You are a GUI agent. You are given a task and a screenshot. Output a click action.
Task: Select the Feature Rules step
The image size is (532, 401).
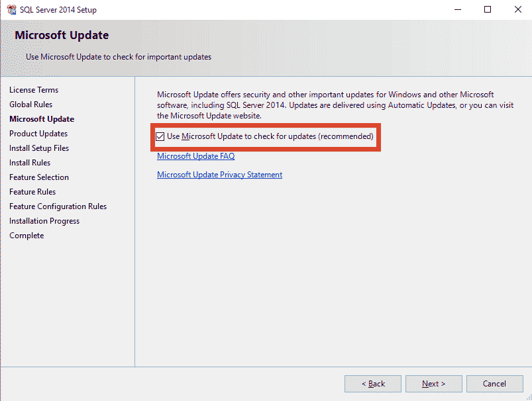32,191
